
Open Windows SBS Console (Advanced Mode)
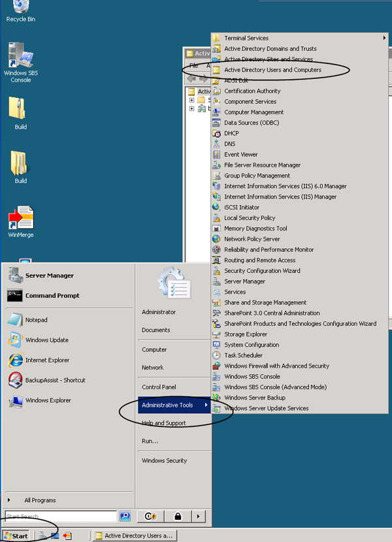click(x=300, y=387)
